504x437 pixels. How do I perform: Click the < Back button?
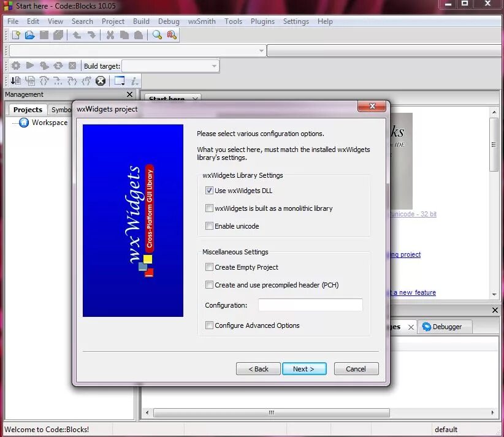click(x=258, y=369)
